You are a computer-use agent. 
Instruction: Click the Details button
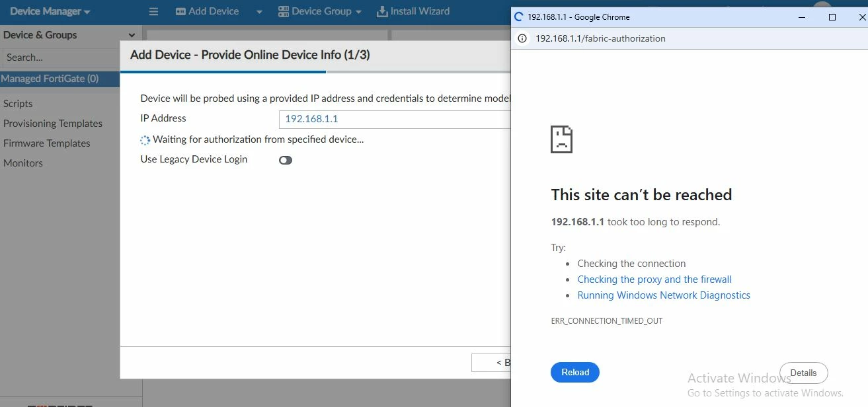coord(803,373)
